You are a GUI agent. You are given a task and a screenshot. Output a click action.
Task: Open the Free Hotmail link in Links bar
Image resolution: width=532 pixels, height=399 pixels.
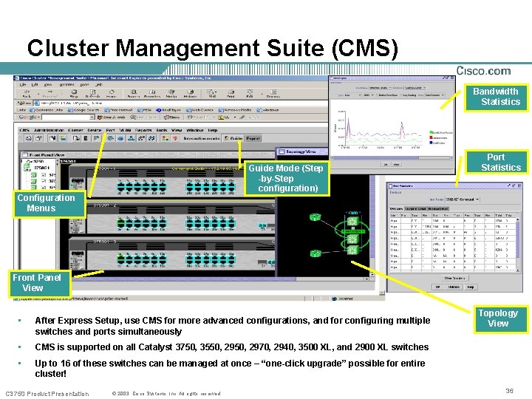(118, 110)
